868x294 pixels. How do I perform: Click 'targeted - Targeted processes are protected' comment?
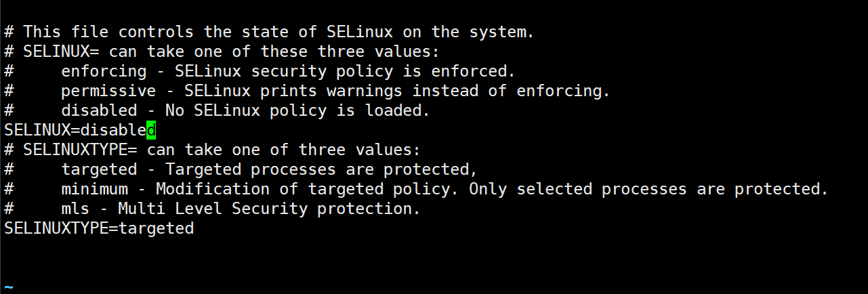pyautogui.click(x=241, y=169)
